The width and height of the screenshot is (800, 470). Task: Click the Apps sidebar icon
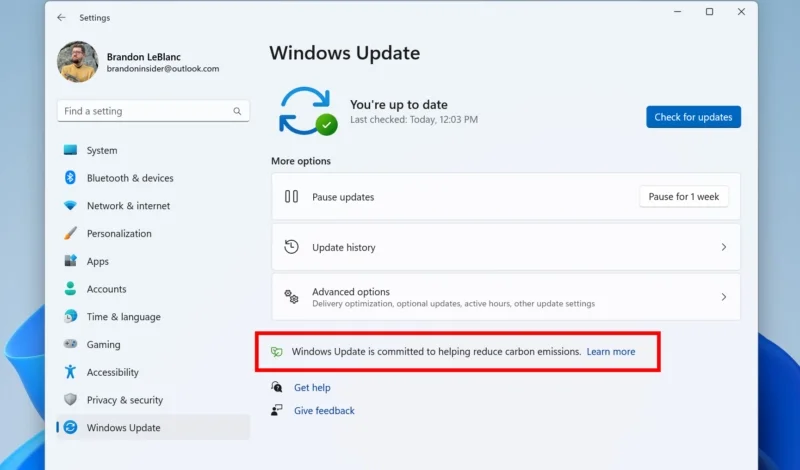pyautogui.click(x=70, y=261)
